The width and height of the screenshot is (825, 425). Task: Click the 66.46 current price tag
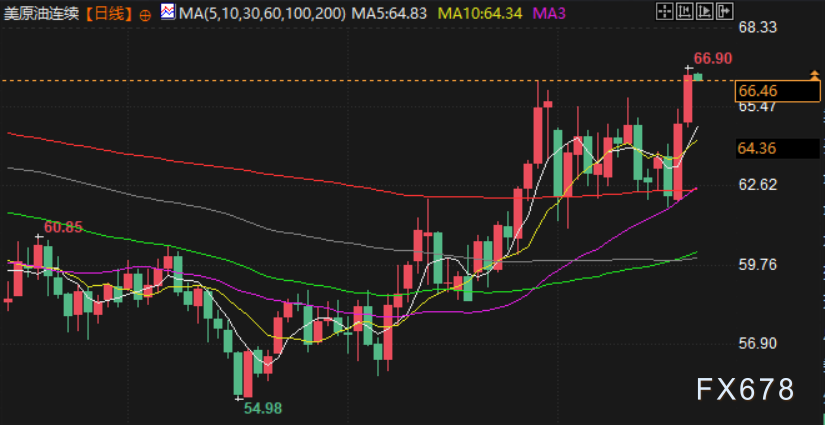point(758,91)
